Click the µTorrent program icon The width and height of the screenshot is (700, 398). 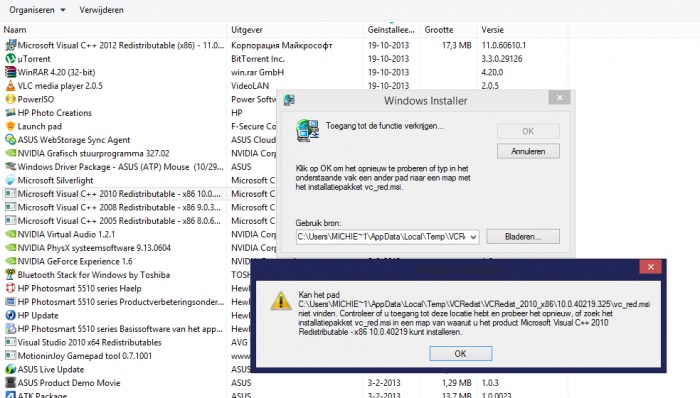pyautogui.click(x=10, y=58)
